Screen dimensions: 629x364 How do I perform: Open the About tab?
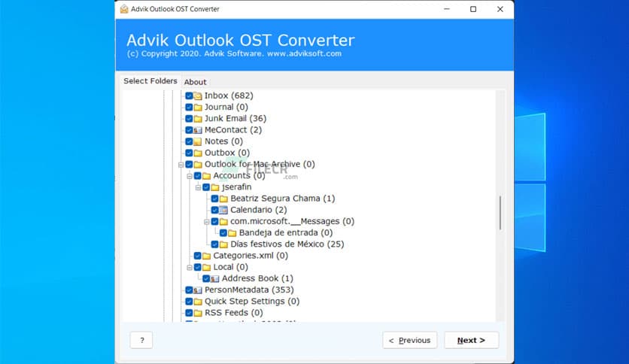tap(196, 82)
